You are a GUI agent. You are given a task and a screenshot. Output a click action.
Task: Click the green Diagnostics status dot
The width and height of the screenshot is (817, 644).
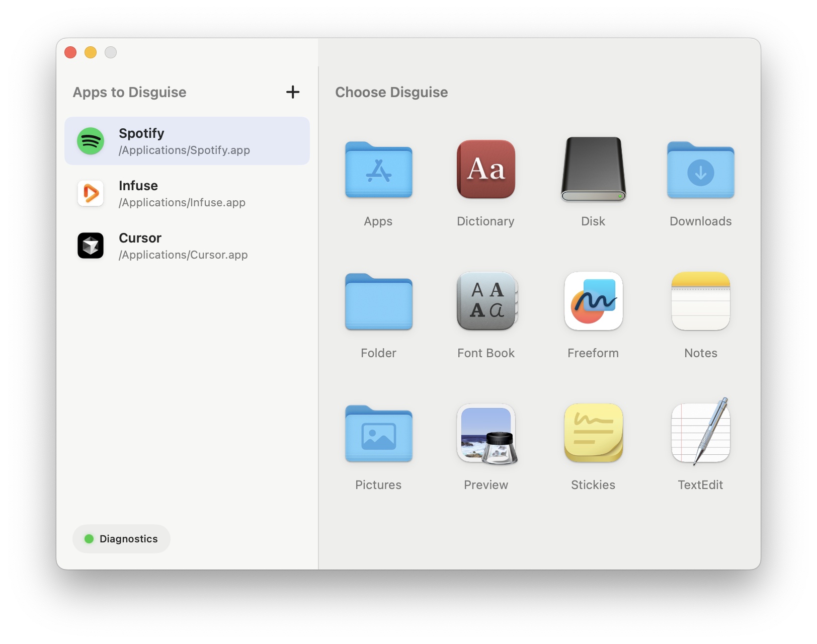[89, 539]
